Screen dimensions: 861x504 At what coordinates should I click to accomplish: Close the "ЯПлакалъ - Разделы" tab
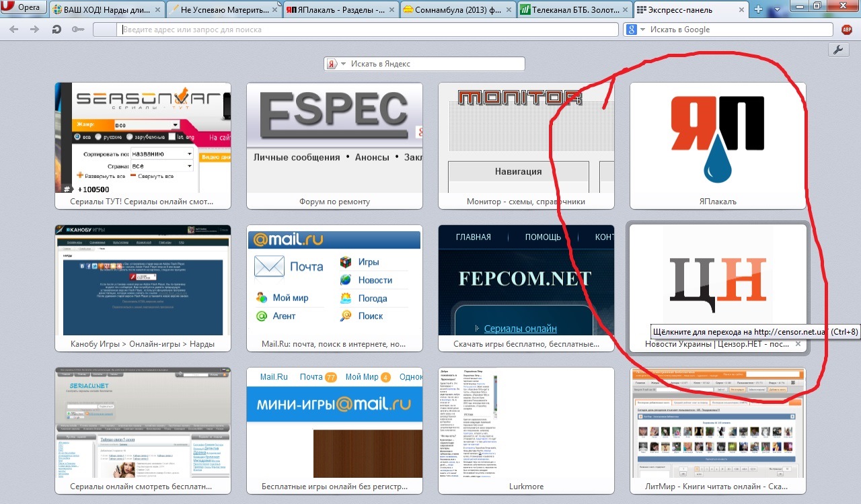pyautogui.click(x=391, y=10)
